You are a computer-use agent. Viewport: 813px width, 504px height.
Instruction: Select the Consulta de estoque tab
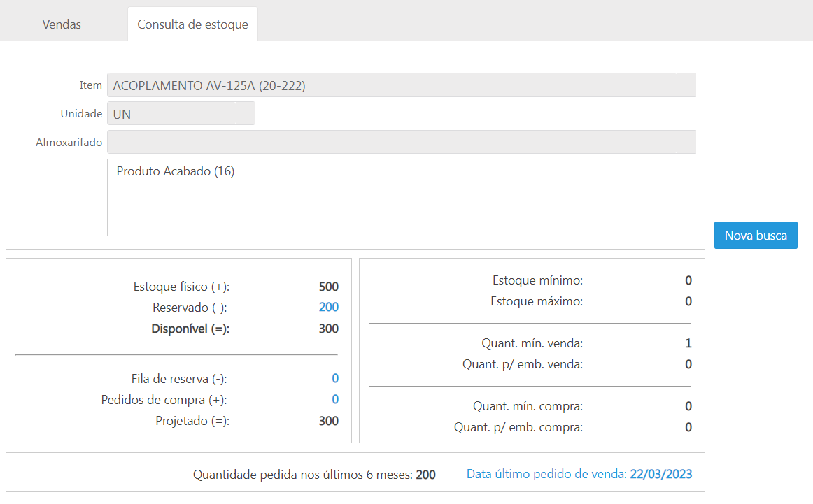[x=192, y=24]
